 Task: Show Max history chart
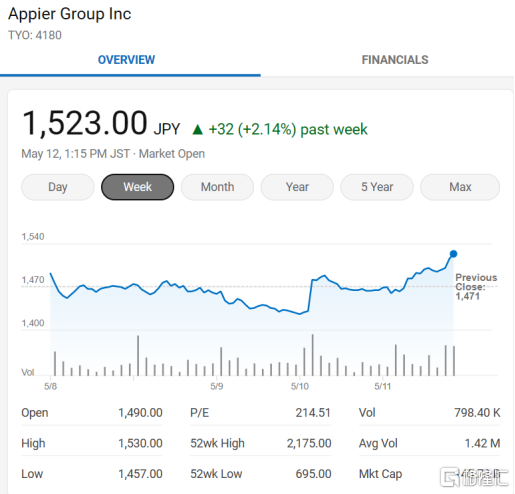point(460,187)
